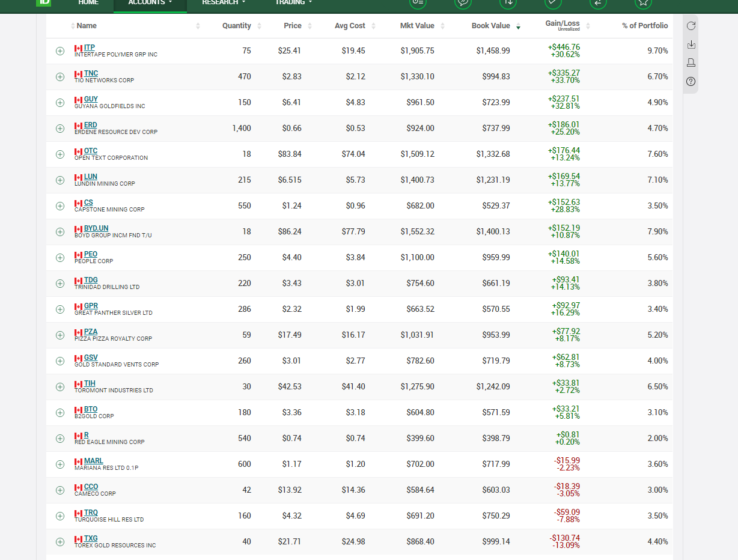Screen dimensions: 738x560
Task: Expand the CCO Cameco row
Action: 60,490
